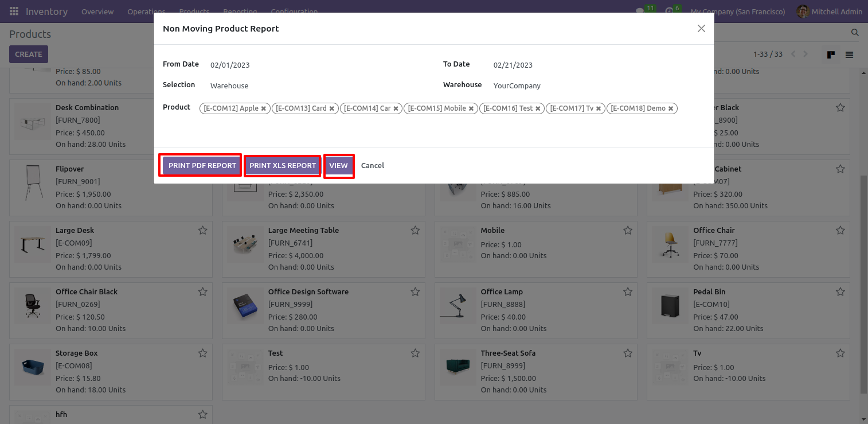Click the Products breadcrumb title
This screenshot has height=424, width=868.
30,34
